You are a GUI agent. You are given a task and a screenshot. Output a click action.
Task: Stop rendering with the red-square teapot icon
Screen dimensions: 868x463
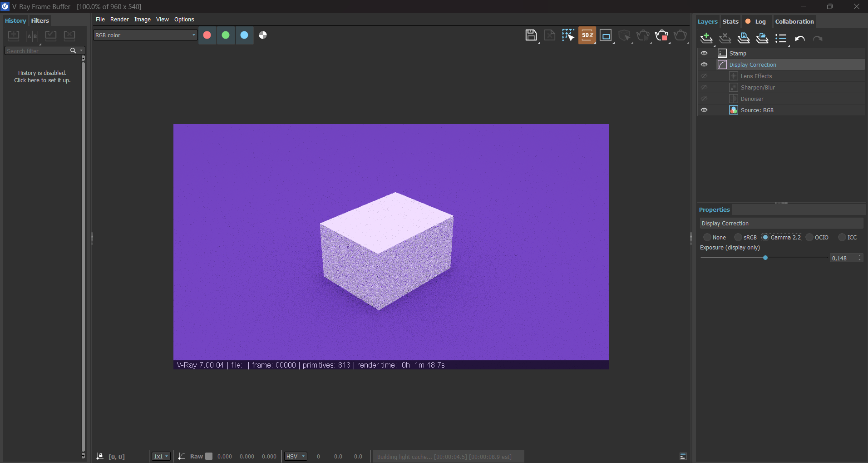pyautogui.click(x=662, y=35)
